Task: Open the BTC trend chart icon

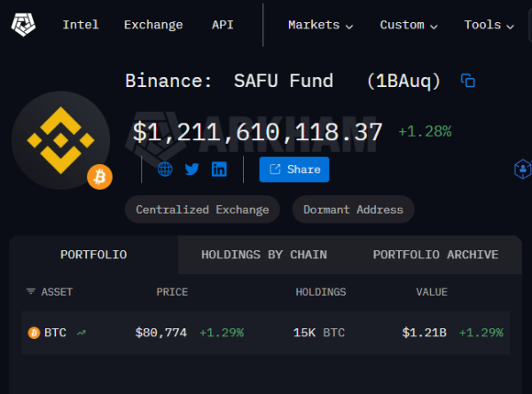Action: (81, 333)
